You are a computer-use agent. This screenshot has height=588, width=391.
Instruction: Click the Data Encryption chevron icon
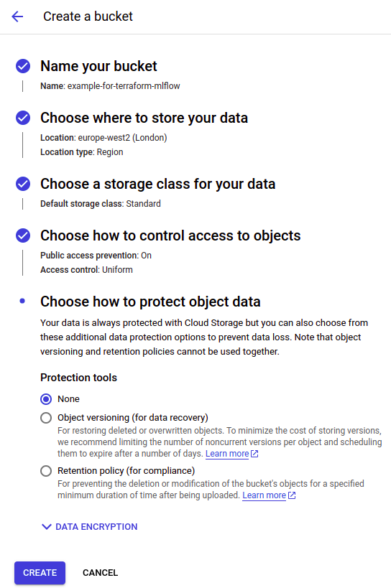coord(47,527)
